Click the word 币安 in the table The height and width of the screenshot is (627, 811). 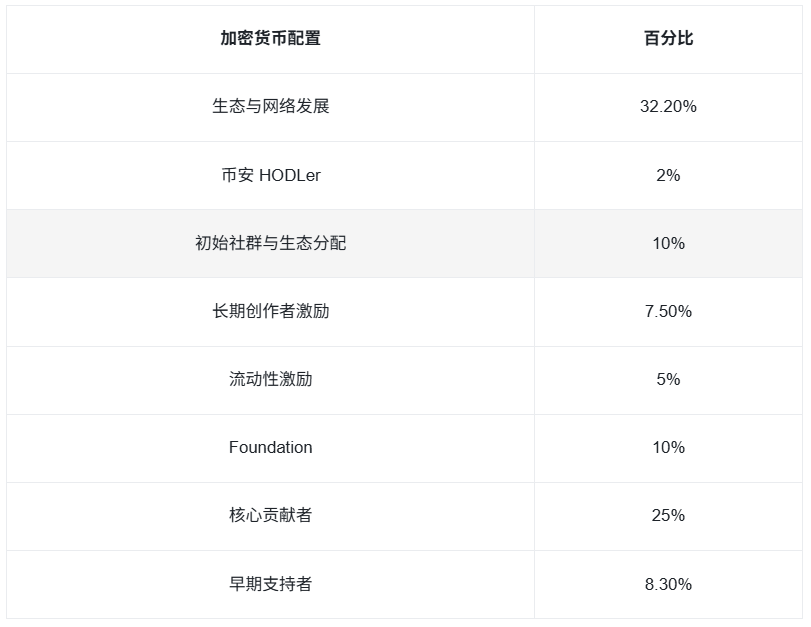pos(238,175)
